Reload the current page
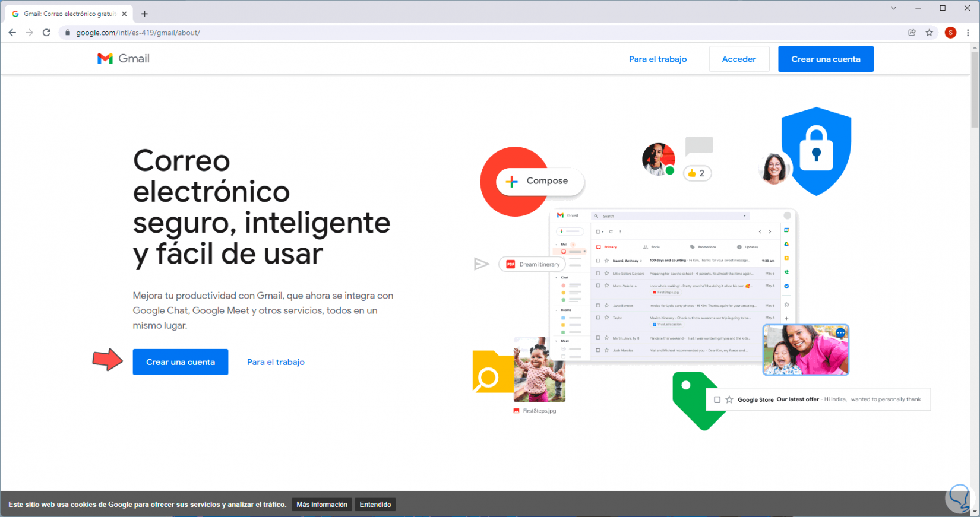 (x=46, y=33)
